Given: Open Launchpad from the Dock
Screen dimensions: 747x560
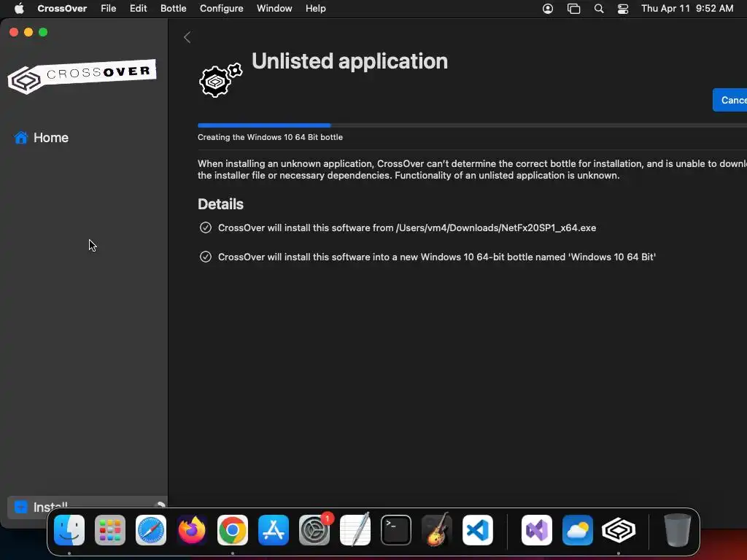Looking at the screenshot, I should pos(110,530).
